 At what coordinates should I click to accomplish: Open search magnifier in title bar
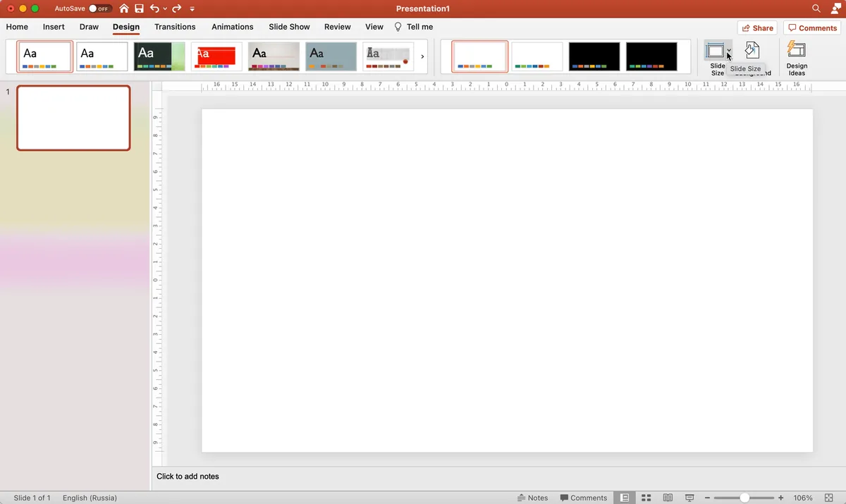click(816, 8)
